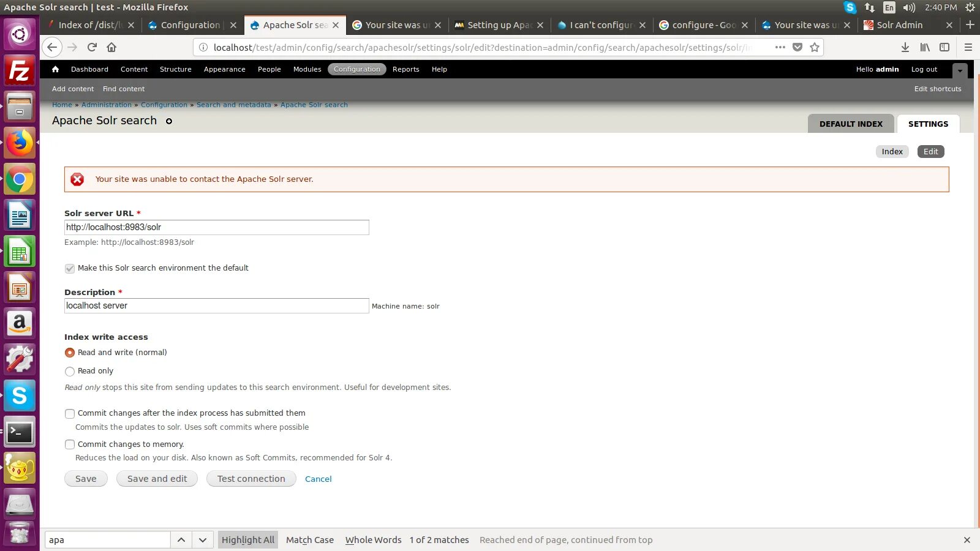Toggle Match Case in find bar

pos(310,540)
